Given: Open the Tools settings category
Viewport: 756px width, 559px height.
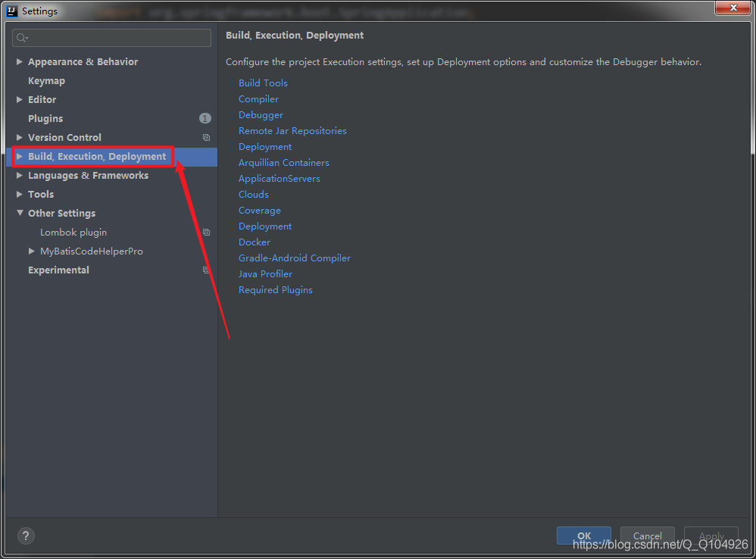Looking at the screenshot, I should tap(41, 195).
